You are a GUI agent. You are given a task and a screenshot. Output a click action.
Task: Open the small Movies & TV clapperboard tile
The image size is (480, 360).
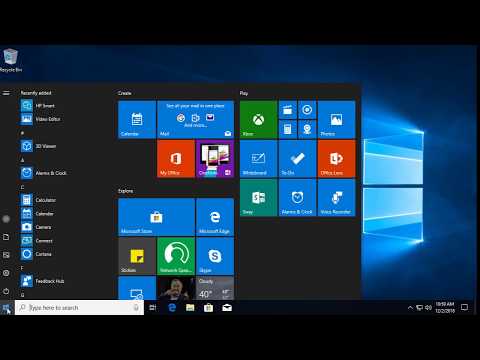288,110
